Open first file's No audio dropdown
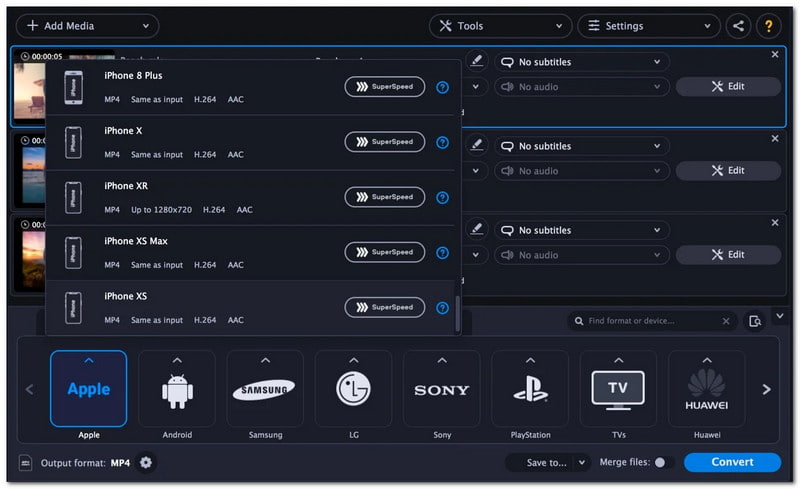Screen dimensions: 800x489 (x=582, y=87)
